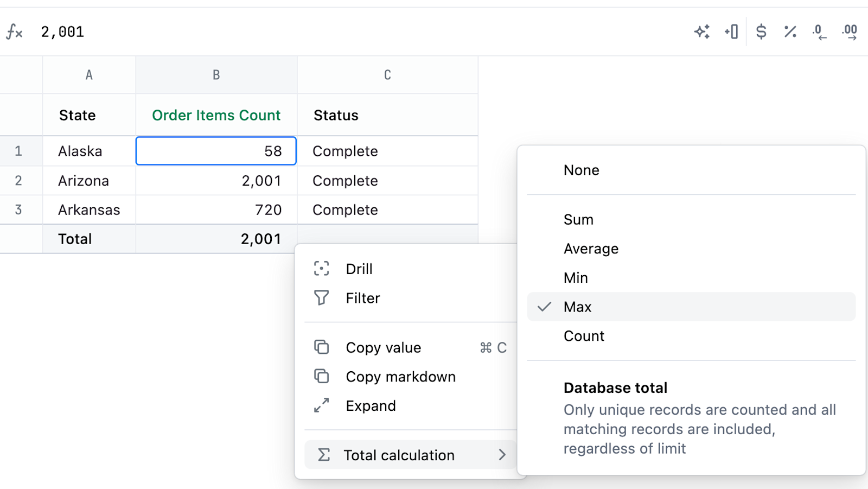Click the add column icon
868x489 pixels.
[x=731, y=32]
